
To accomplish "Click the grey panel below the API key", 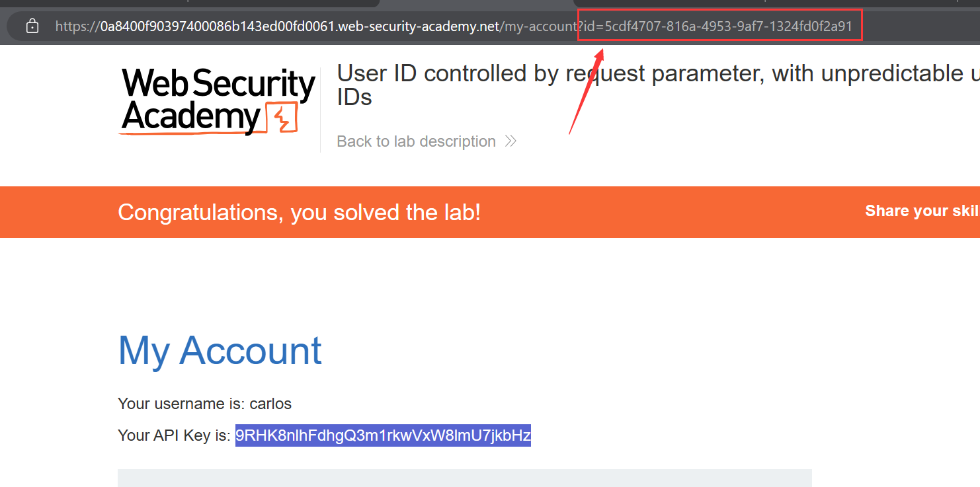I will [x=464, y=478].
